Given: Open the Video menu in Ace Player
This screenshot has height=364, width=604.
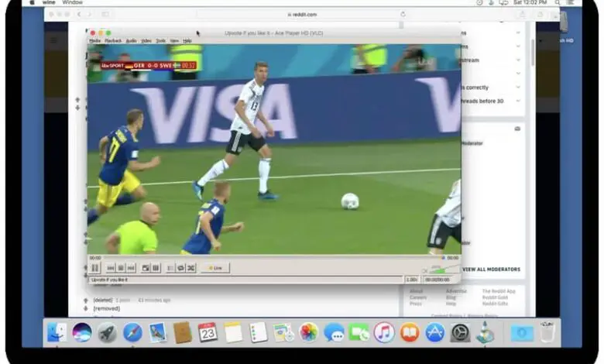Looking at the screenshot, I should click(x=146, y=40).
